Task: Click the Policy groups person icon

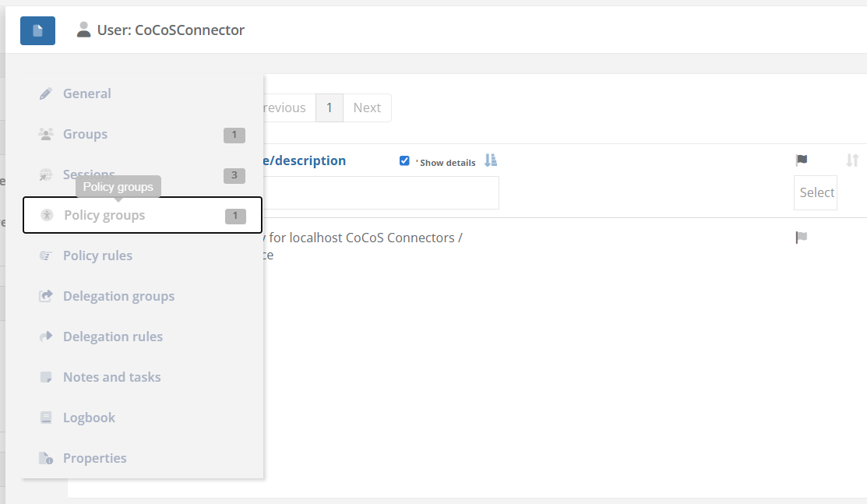Action: coord(47,215)
